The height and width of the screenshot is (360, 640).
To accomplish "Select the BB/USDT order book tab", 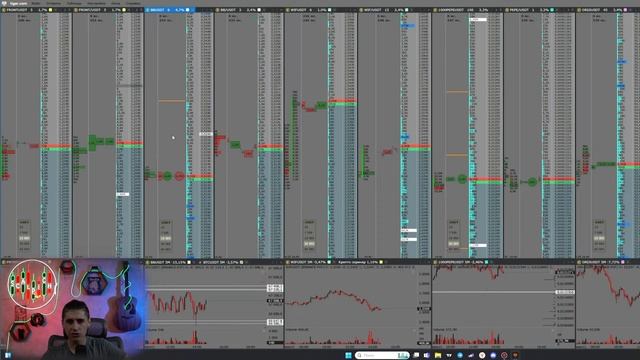I will [x=238, y=9].
